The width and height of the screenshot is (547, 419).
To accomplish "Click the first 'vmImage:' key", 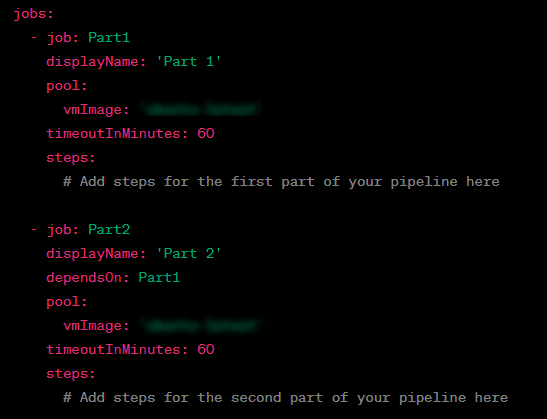I will coord(96,110).
